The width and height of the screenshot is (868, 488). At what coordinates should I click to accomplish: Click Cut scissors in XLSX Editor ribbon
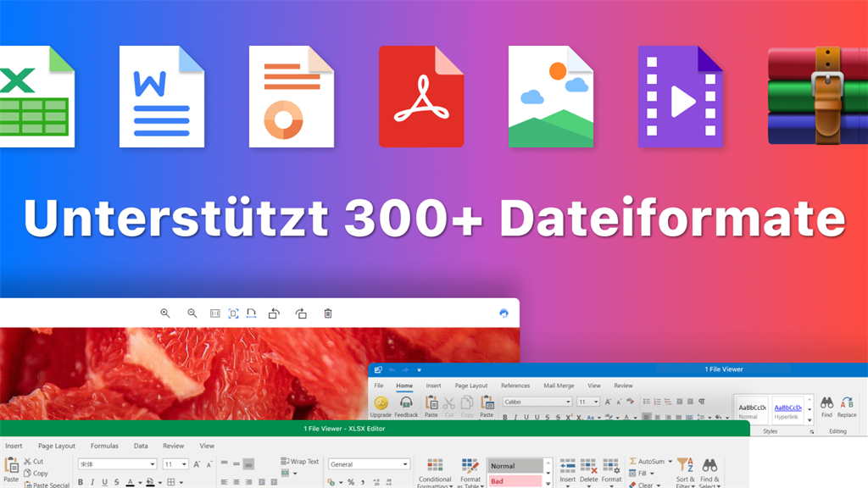(x=34, y=461)
